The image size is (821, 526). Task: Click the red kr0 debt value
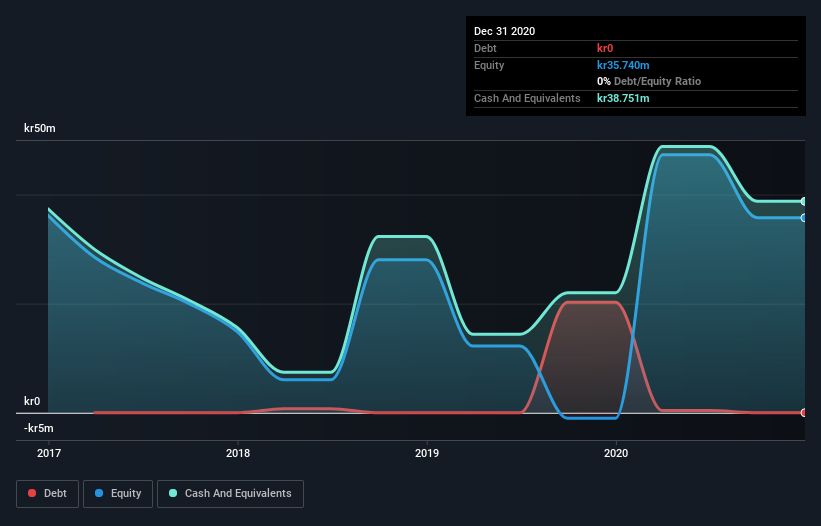click(605, 48)
